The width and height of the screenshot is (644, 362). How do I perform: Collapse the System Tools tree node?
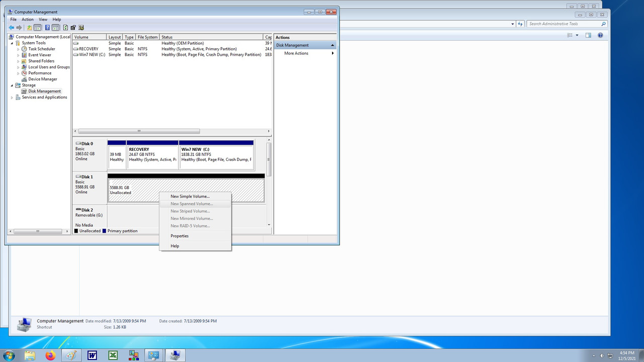pyautogui.click(x=12, y=43)
